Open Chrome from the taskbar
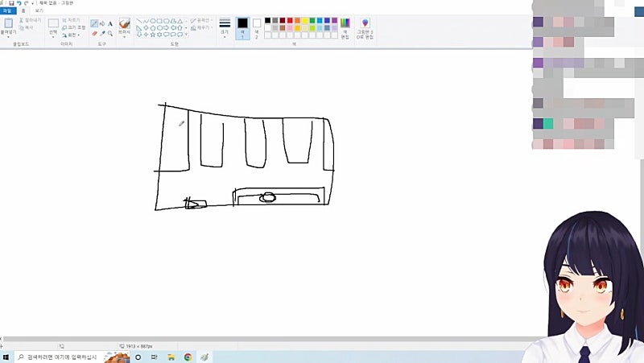The width and height of the screenshot is (644, 363). tap(188, 357)
